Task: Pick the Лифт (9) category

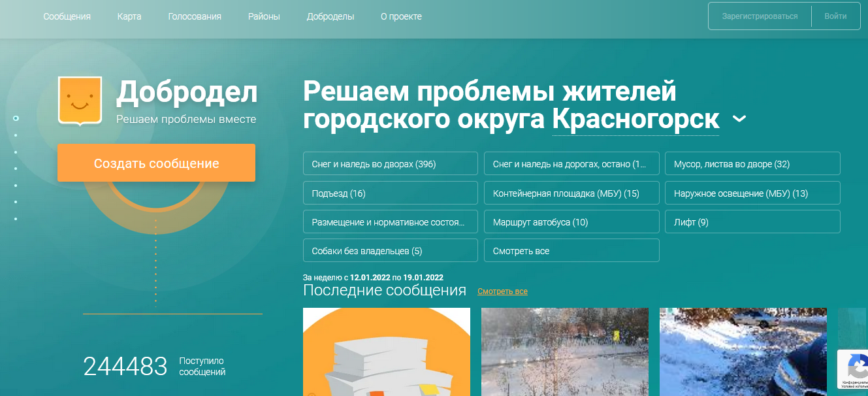Action: click(752, 222)
